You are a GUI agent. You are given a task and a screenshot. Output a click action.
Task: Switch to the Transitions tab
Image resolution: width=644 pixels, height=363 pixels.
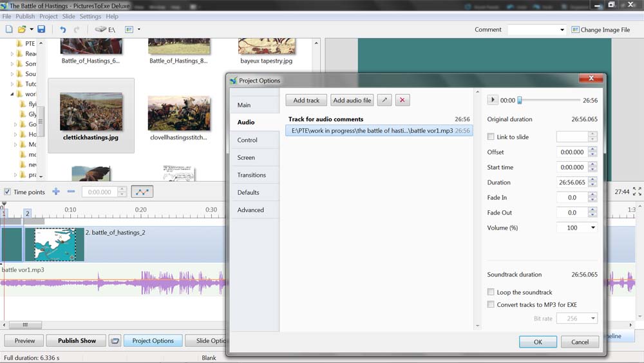pos(252,175)
